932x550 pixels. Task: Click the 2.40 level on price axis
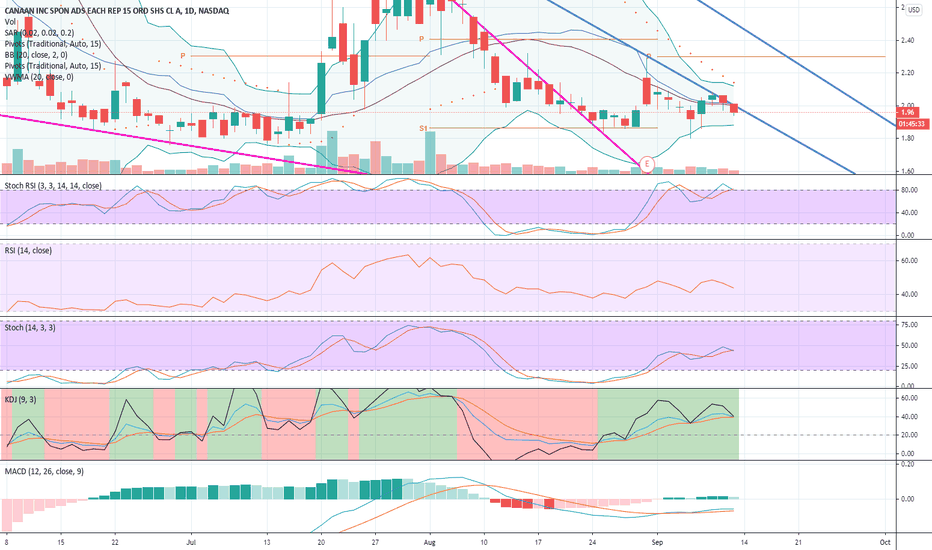(x=908, y=40)
